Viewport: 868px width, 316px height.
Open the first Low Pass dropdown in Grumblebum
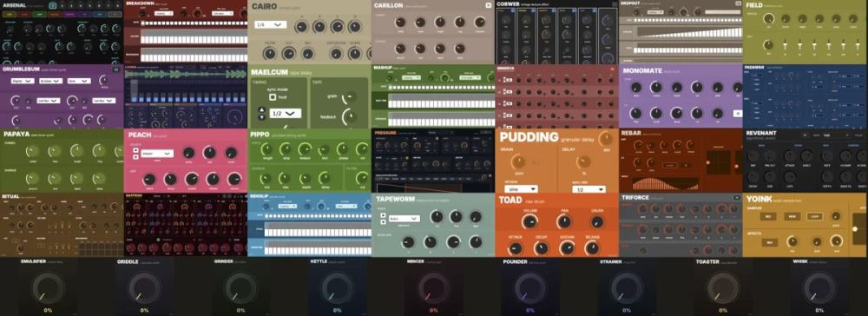pos(48,101)
